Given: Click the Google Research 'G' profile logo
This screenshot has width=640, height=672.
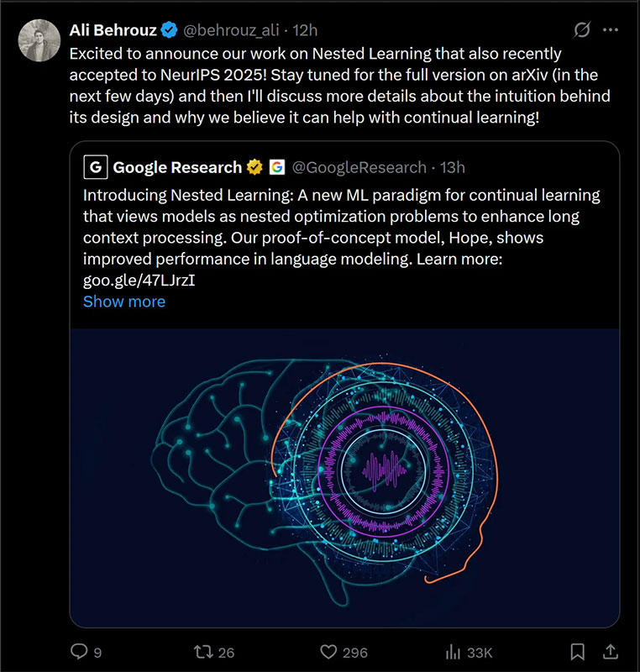Looking at the screenshot, I should (x=95, y=166).
